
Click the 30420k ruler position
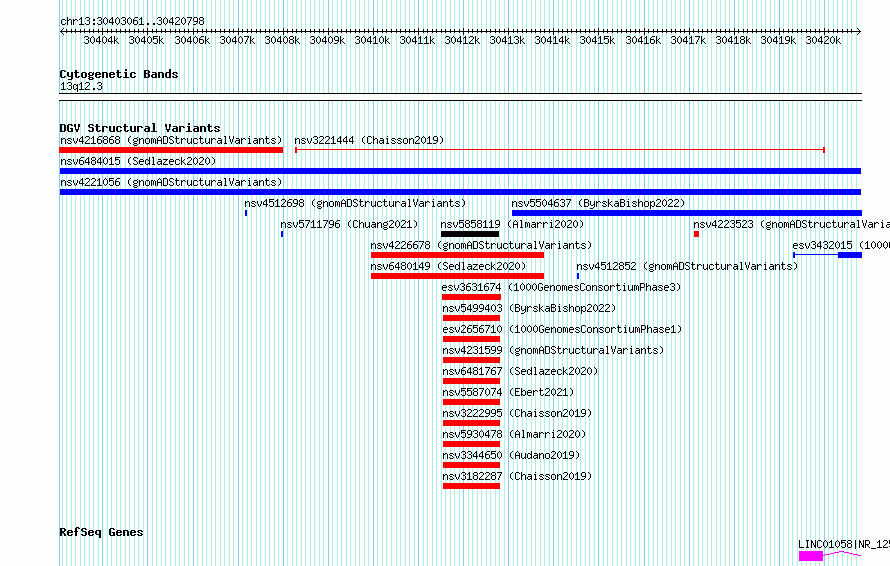[x=823, y=40]
